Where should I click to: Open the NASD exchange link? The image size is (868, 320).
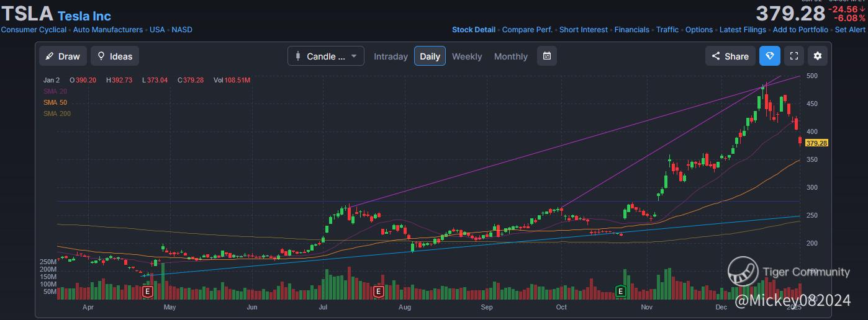click(x=182, y=30)
